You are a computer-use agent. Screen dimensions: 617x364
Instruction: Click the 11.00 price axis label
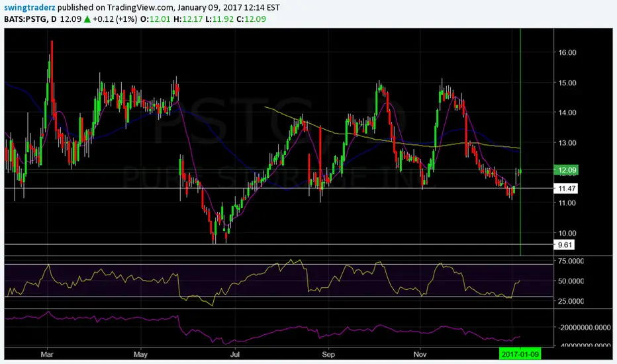(x=567, y=203)
